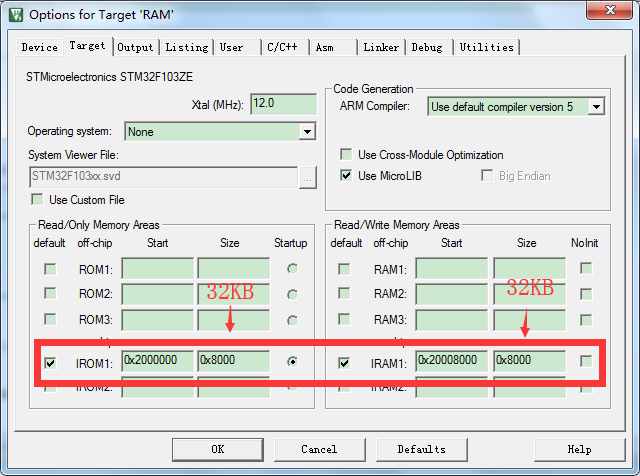Toggle the IROM1 default checkbox
Screen dimensions: 640x476
coord(50,363)
